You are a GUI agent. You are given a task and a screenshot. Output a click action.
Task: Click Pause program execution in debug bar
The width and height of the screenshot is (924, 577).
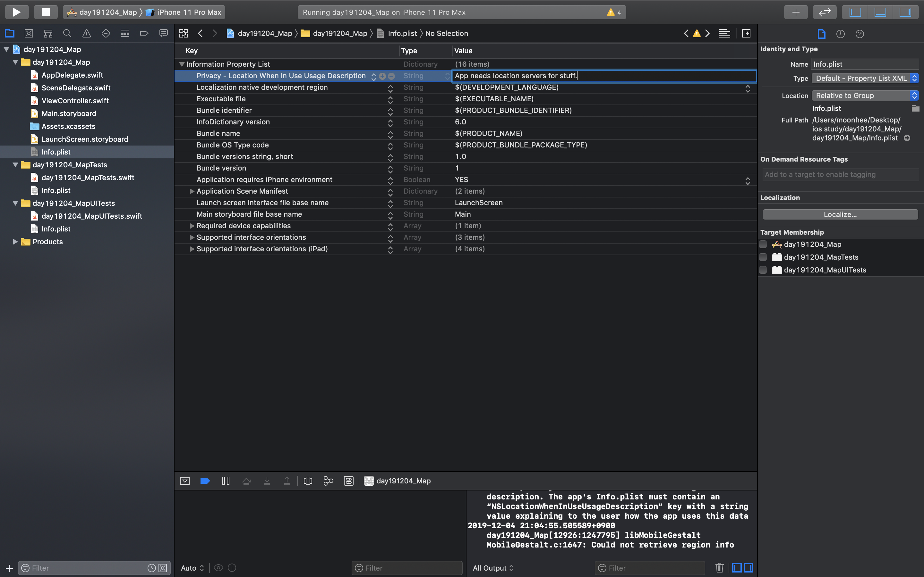(x=226, y=481)
